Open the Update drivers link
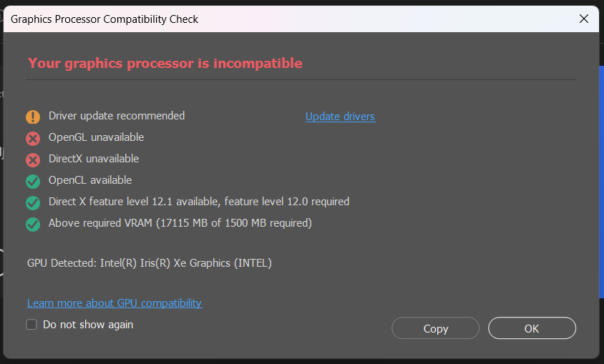 tap(340, 117)
